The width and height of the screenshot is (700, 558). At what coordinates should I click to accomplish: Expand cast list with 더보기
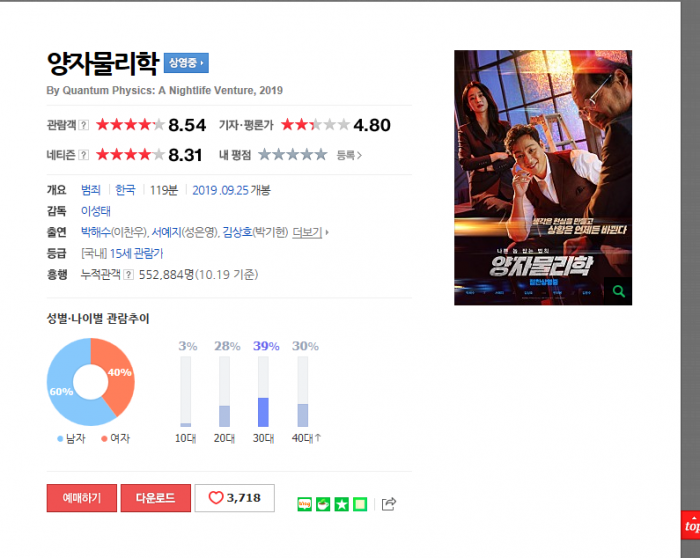click(x=310, y=232)
